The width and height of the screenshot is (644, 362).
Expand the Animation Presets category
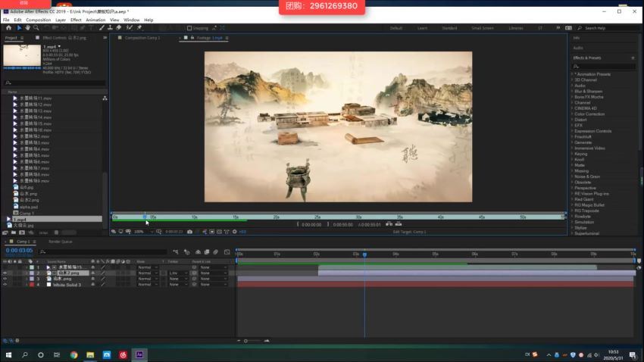coord(572,74)
